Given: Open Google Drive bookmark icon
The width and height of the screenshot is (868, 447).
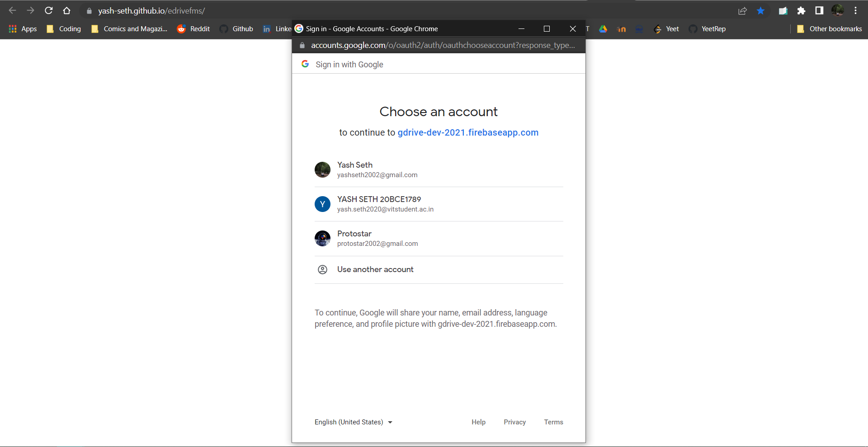Looking at the screenshot, I should click(603, 29).
